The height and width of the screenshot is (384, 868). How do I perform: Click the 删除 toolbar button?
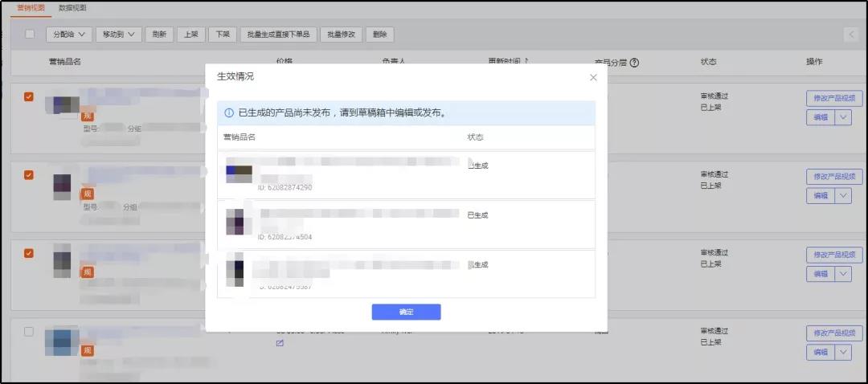[379, 35]
